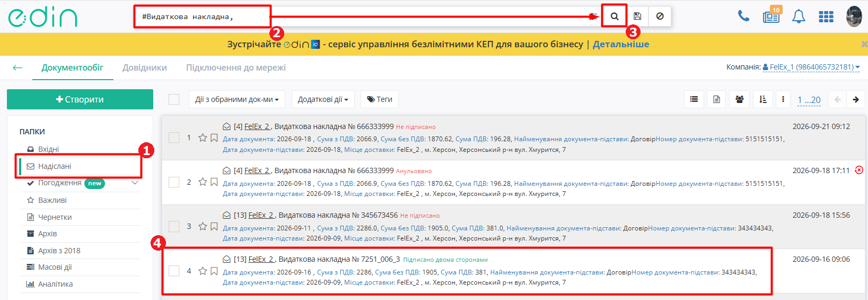The height and width of the screenshot is (300, 868).
Task: Switch to document view icon
Action: (716, 99)
